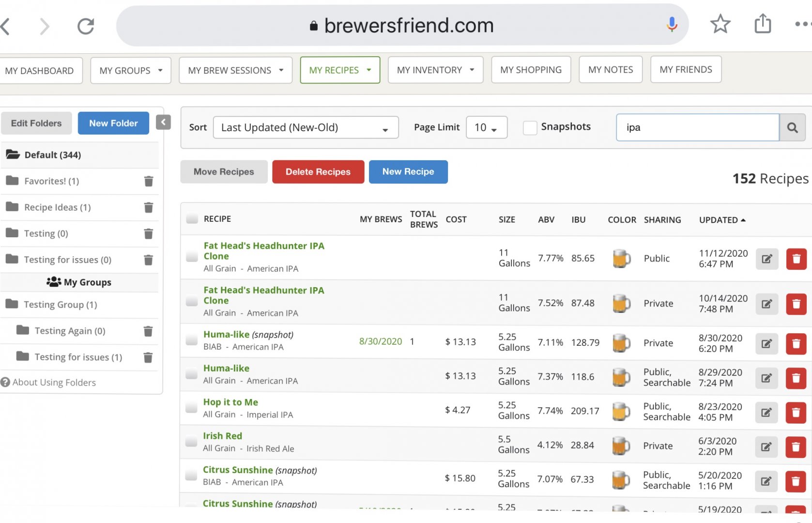The height and width of the screenshot is (523, 812).
Task: Tick the select-all checkbox in table header
Action: click(192, 219)
